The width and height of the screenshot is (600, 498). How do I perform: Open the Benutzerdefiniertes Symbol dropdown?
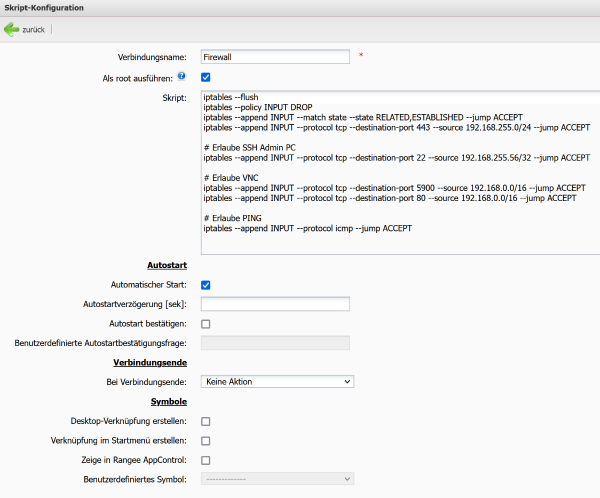pyautogui.click(x=277, y=479)
